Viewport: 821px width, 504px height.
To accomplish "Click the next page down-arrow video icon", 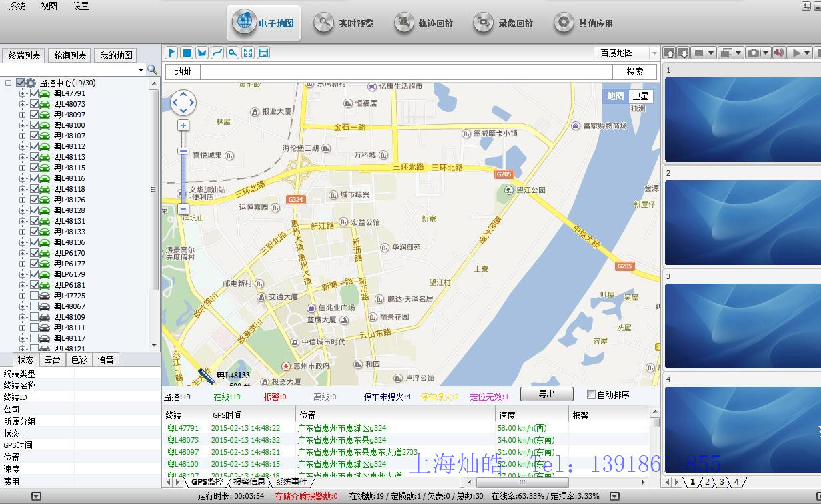I will (682, 53).
